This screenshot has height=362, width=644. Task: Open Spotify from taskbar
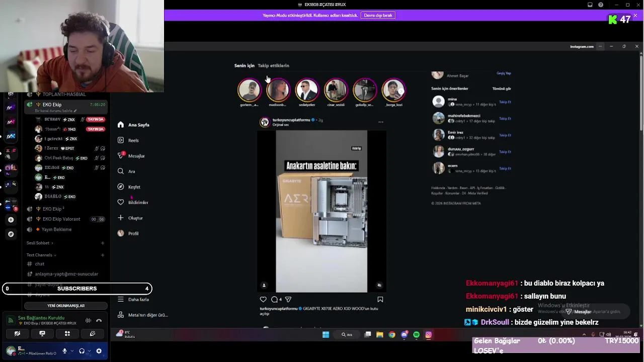(x=417, y=334)
